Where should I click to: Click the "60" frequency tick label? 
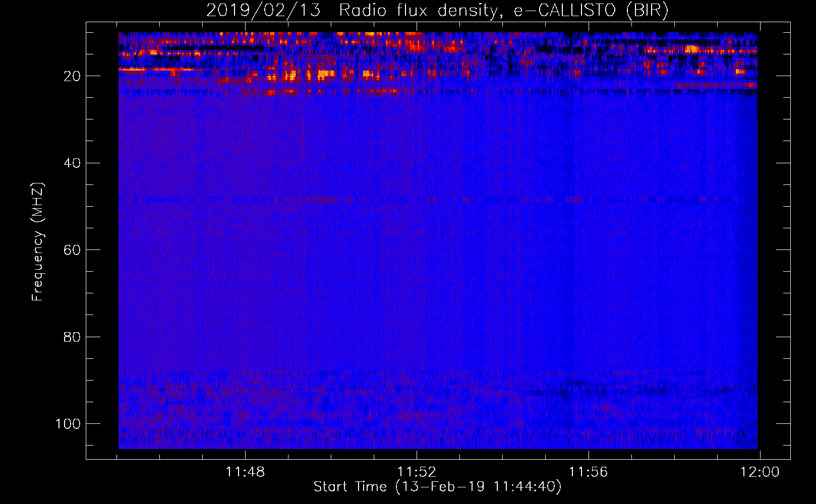coord(72,250)
